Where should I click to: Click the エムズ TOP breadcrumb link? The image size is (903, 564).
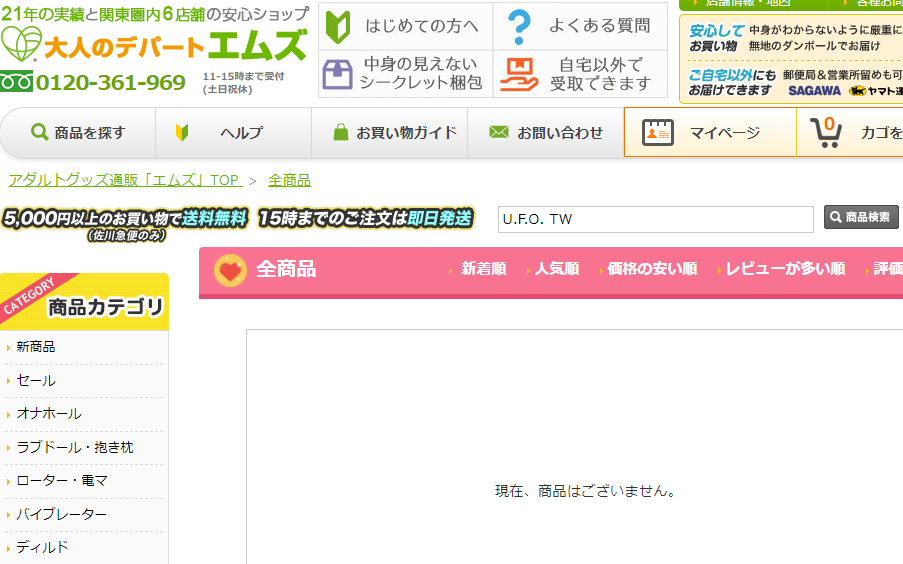(x=124, y=180)
